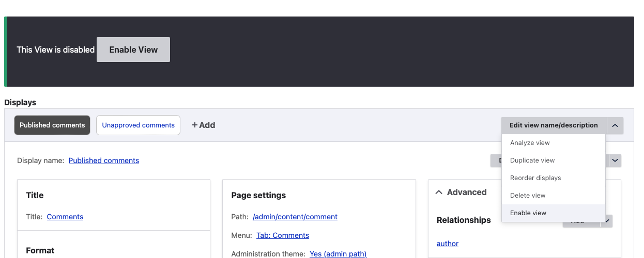Expand the display actions dropdown arrow
This screenshot has height=258, width=644.
click(615, 160)
